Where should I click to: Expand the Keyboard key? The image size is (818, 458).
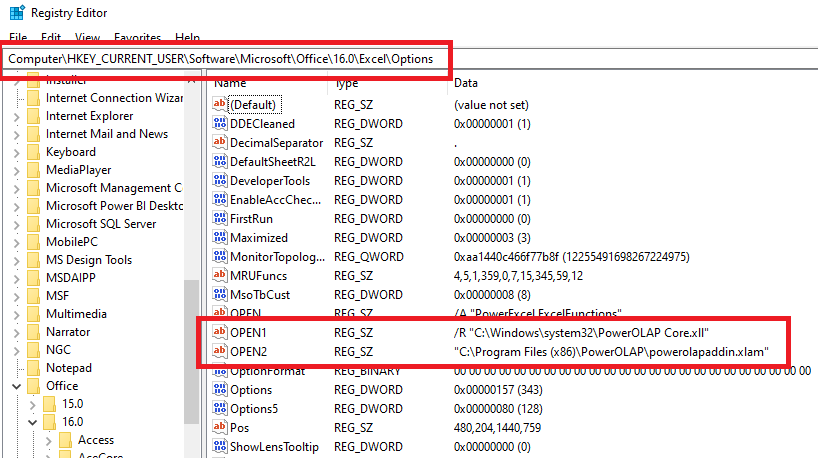click(x=16, y=153)
